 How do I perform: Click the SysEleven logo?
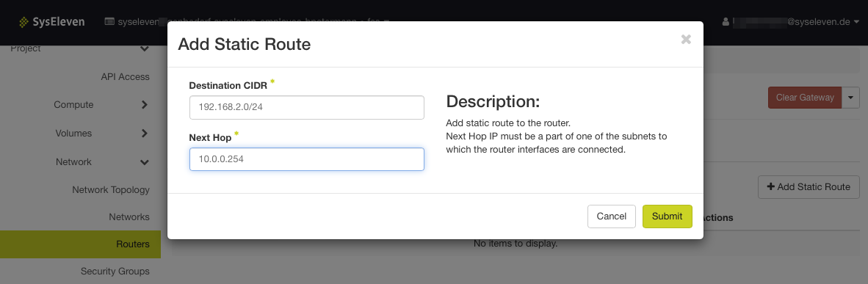tap(51, 22)
